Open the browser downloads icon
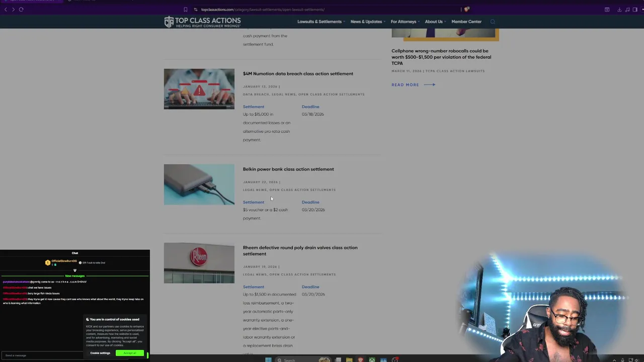 tap(619, 9)
